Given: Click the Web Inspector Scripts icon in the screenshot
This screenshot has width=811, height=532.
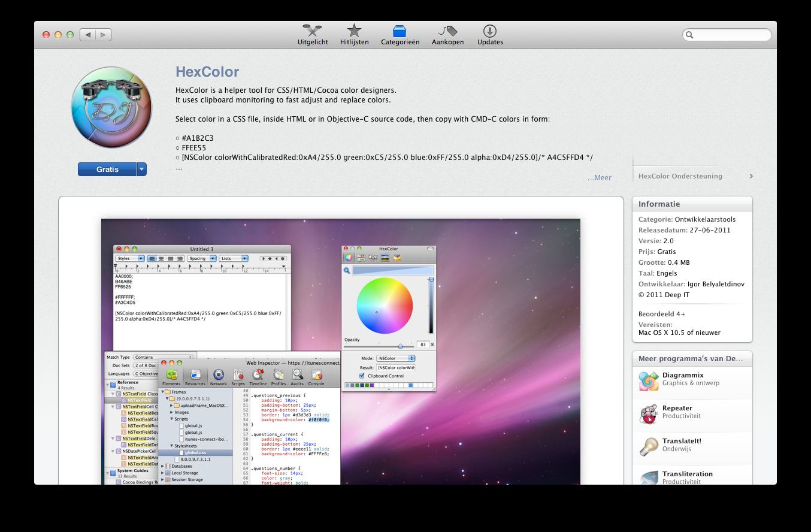Looking at the screenshot, I should [x=238, y=377].
